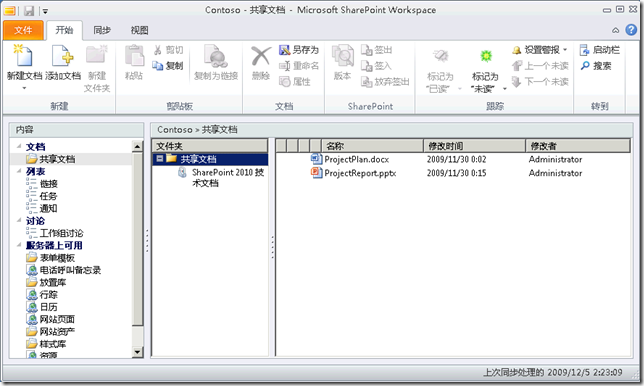Screen dimensions: 644x386
Task: Click the 签出 check-out icon
Action: click(x=366, y=50)
